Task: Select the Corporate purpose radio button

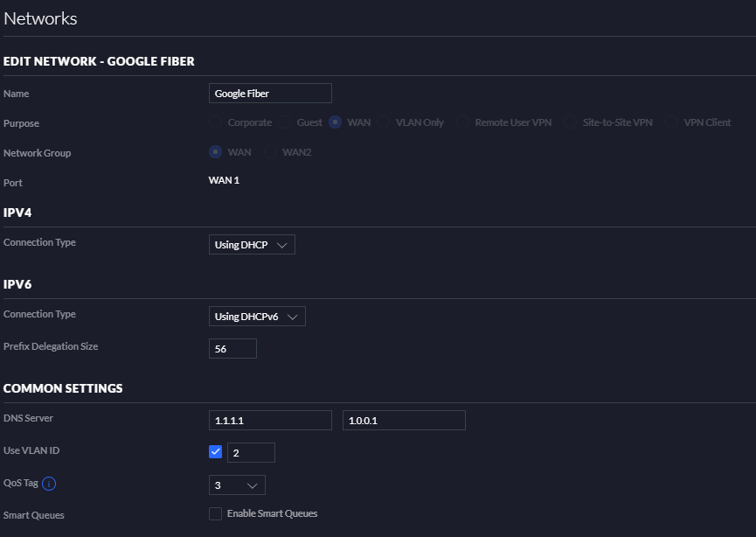Action: pos(216,122)
